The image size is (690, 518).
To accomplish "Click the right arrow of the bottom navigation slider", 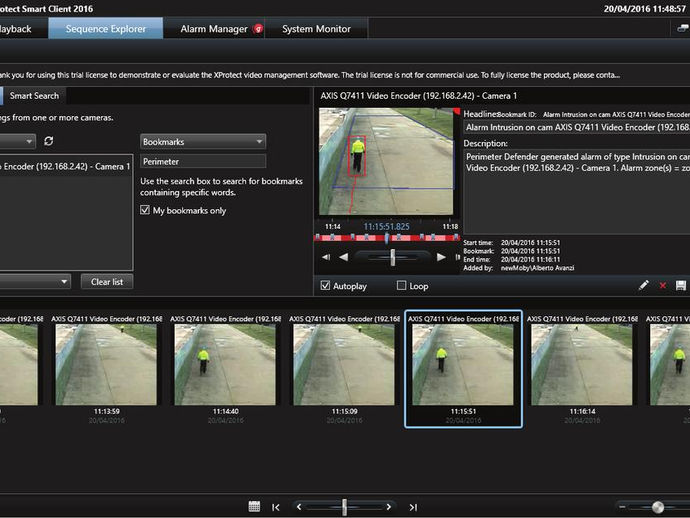I will tap(389, 507).
